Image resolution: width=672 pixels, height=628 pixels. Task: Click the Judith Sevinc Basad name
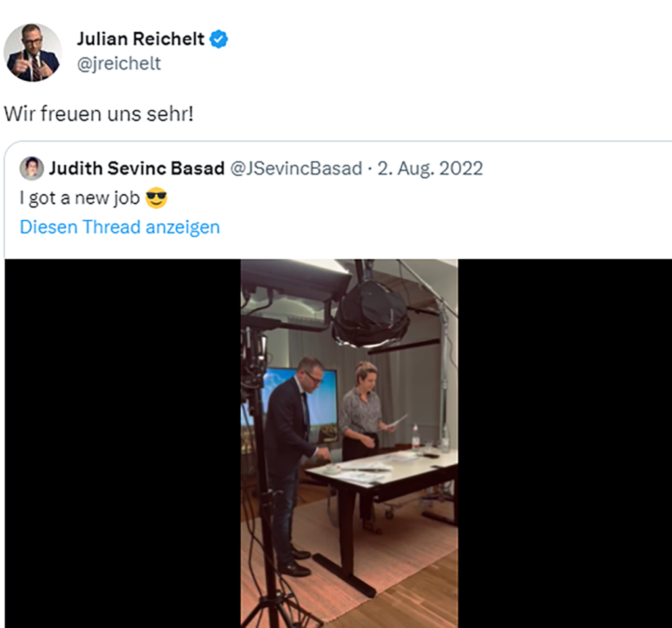[x=136, y=169]
